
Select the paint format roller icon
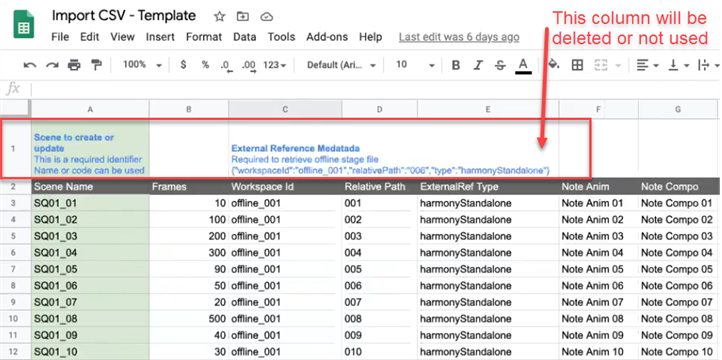pos(96,65)
